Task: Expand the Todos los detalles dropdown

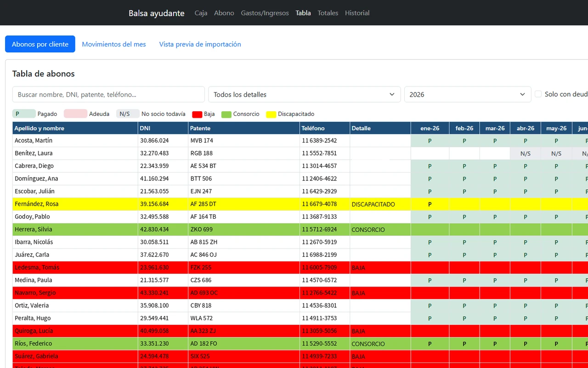Action: tap(304, 94)
